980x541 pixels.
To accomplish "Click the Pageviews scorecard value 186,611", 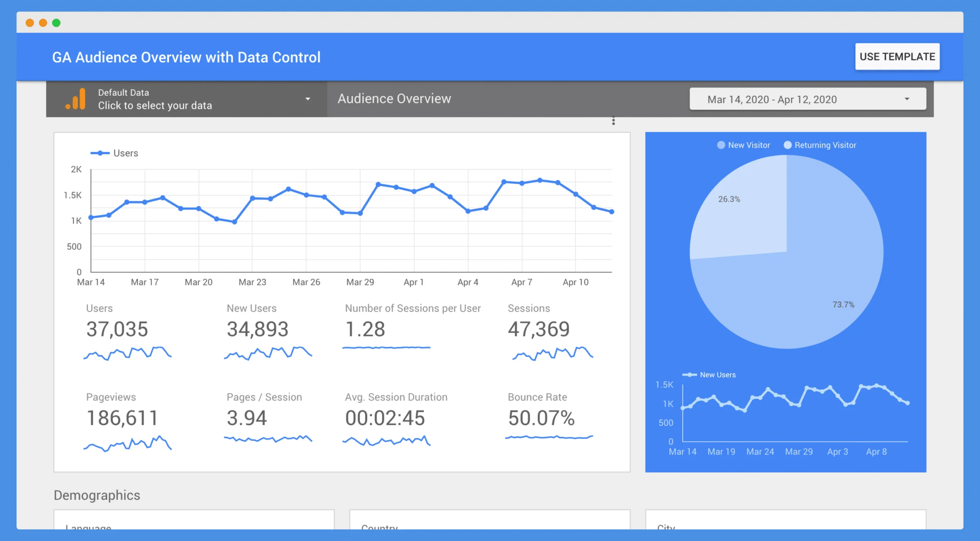I will tap(122, 418).
